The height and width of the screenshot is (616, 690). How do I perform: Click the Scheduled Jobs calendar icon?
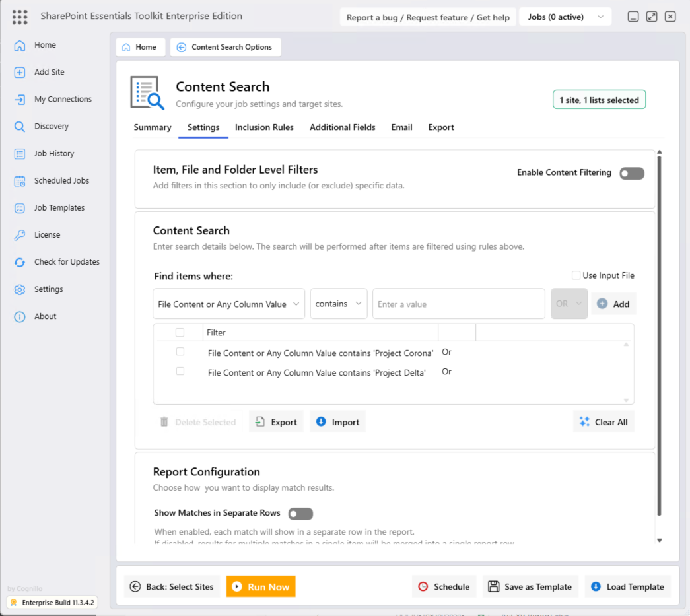pyautogui.click(x=20, y=181)
